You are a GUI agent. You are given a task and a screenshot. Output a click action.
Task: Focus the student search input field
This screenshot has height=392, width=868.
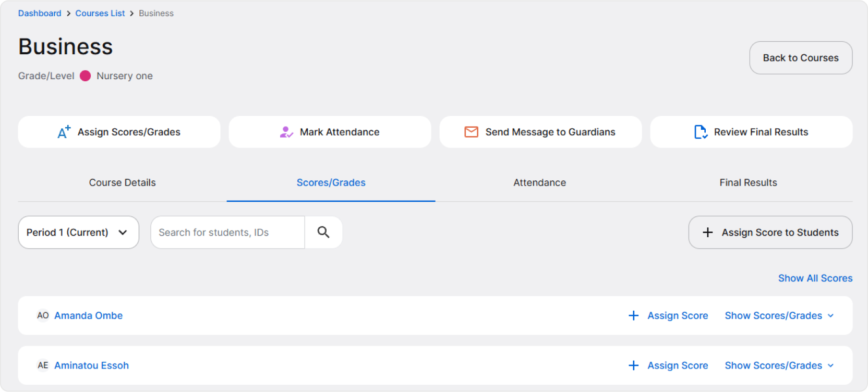pyautogui.click(x=227, y=232)
